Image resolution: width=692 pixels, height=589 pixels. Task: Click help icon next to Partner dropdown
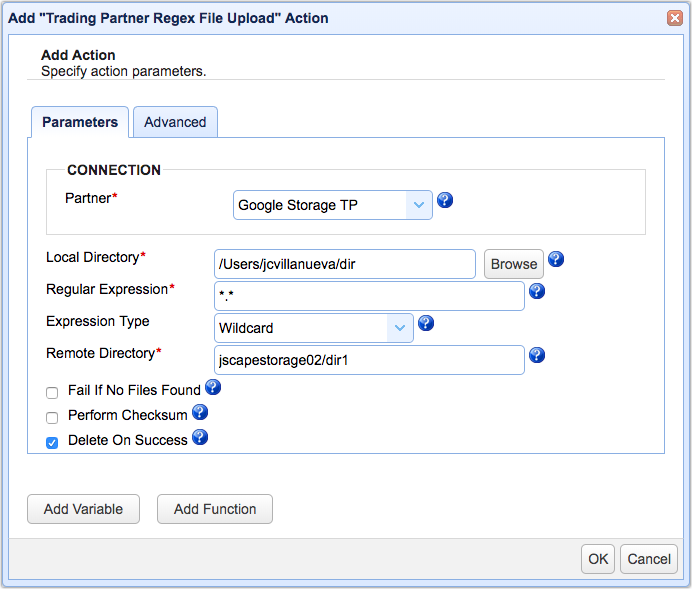(446, 200)
